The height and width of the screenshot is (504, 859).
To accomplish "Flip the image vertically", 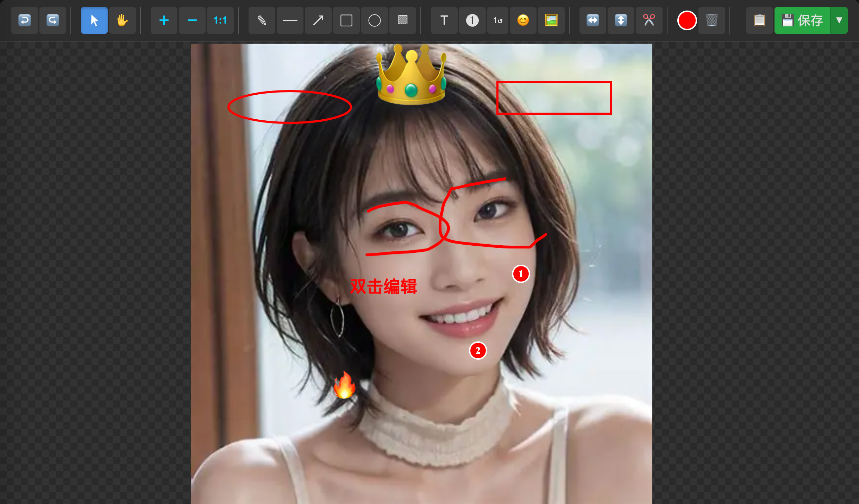I will (x=620, y=20).
